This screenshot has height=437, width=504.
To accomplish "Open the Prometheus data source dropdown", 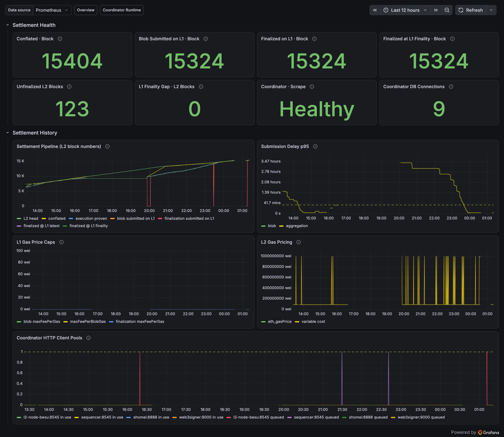I will click(52, 10).
